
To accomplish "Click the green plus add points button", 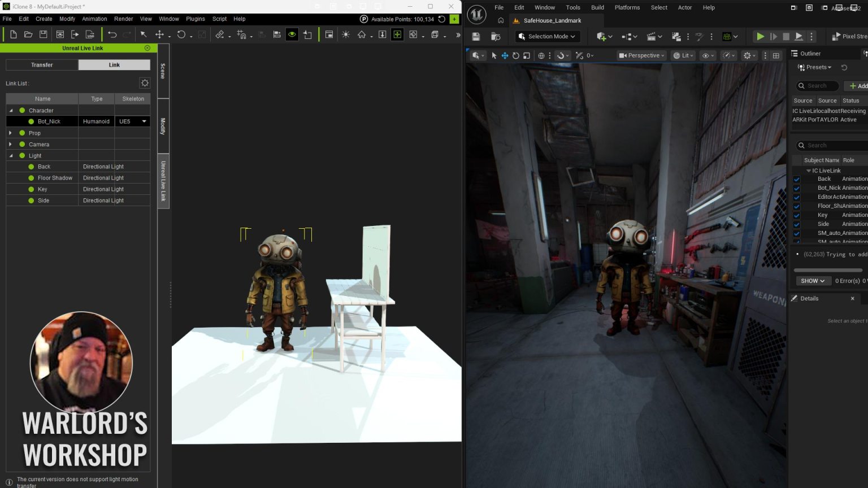I will pyautogui.click(x=454, y=19).
